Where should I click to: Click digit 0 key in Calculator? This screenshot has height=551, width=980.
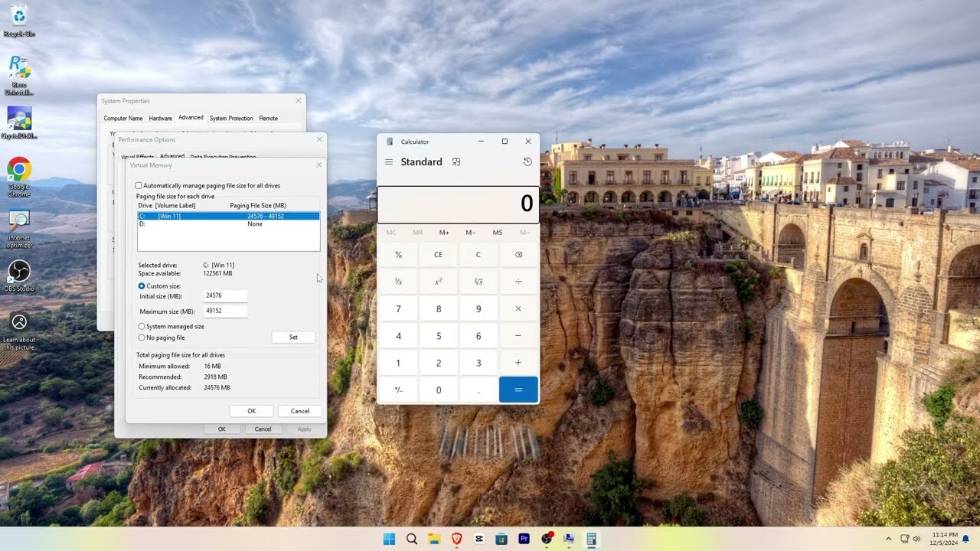tap(438, 390)
